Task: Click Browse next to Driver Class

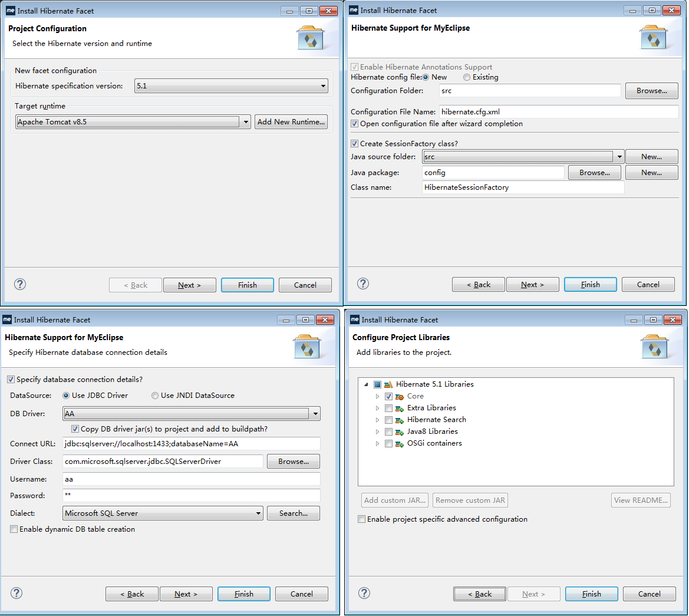Action: pyautogui.click(x=293, y=462)
